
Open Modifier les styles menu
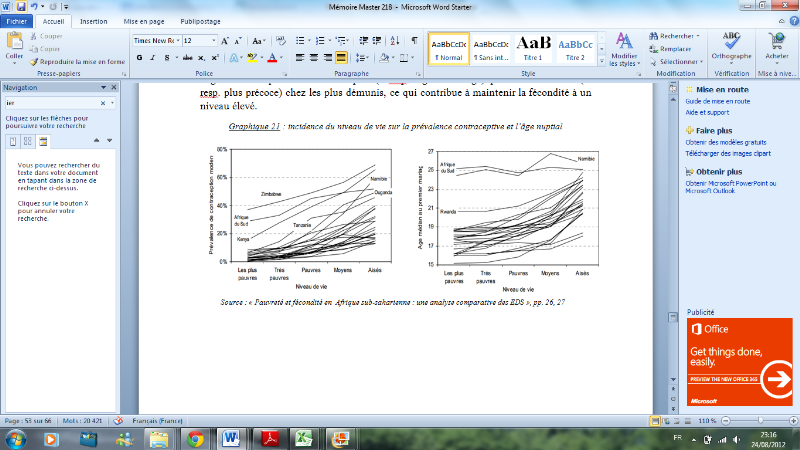coord(624,49)
